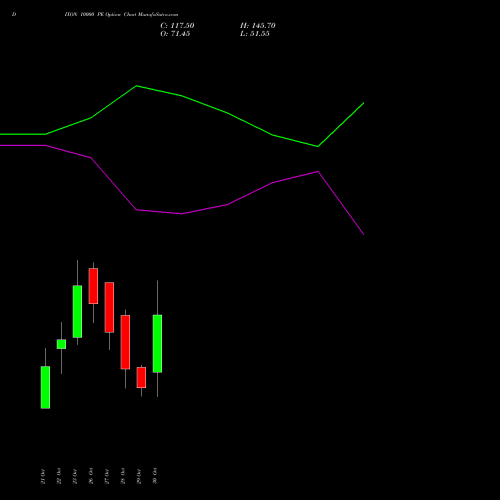Select the red candlestick for 27 Oct
Viewport: 500px width, 500px height.
(109, 307)
